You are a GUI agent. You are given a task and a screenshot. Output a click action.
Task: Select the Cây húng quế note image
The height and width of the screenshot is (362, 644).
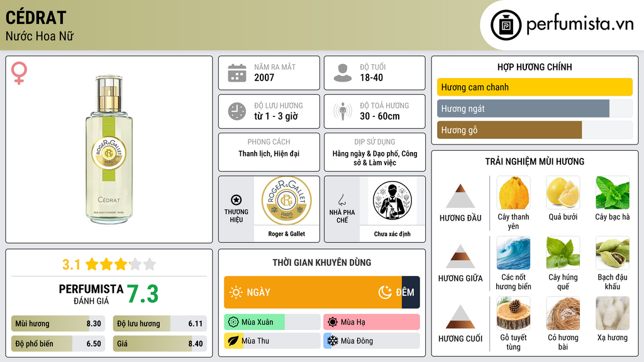(x=563, y=253)
